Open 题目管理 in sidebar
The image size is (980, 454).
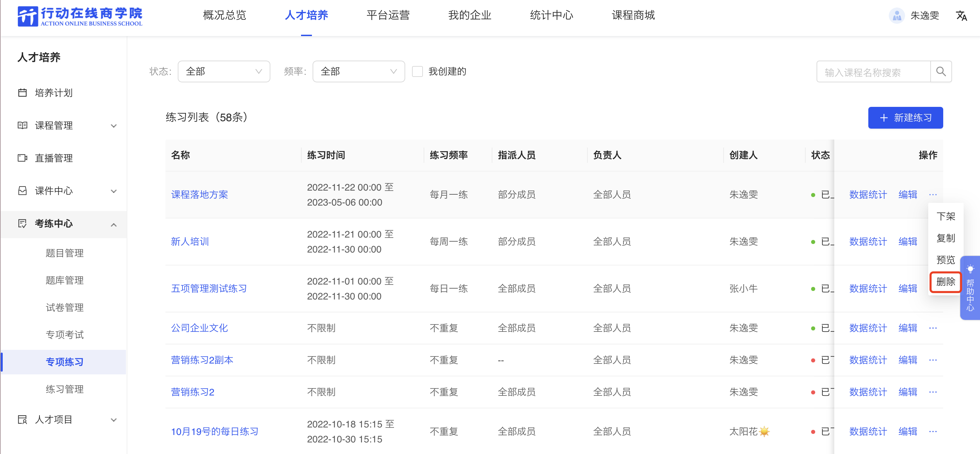coord(65,253)
